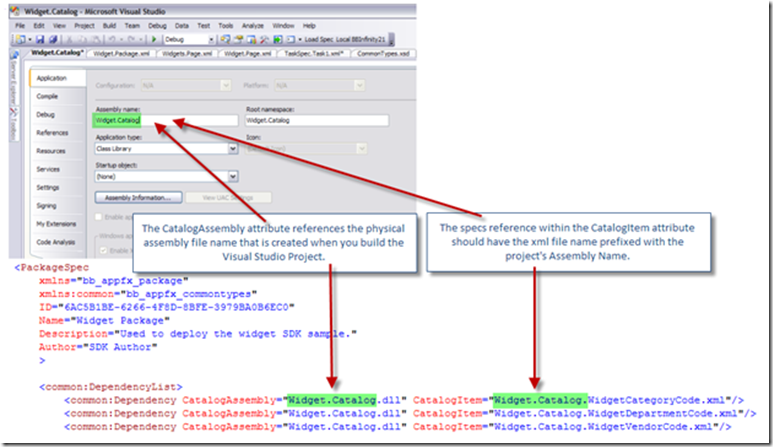
Task: Open Solution Explorer icon right of the Debug combo
Action: (225, 39)
